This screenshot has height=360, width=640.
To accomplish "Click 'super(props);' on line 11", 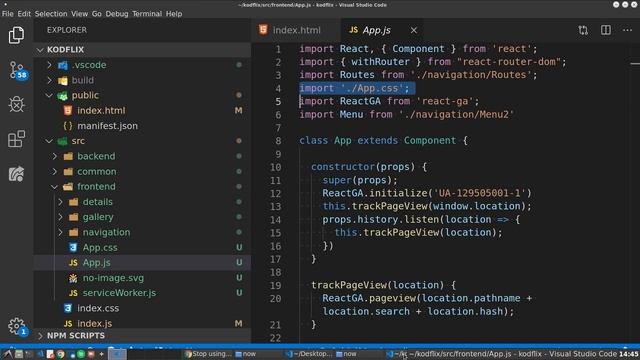I will click(360, 180).
